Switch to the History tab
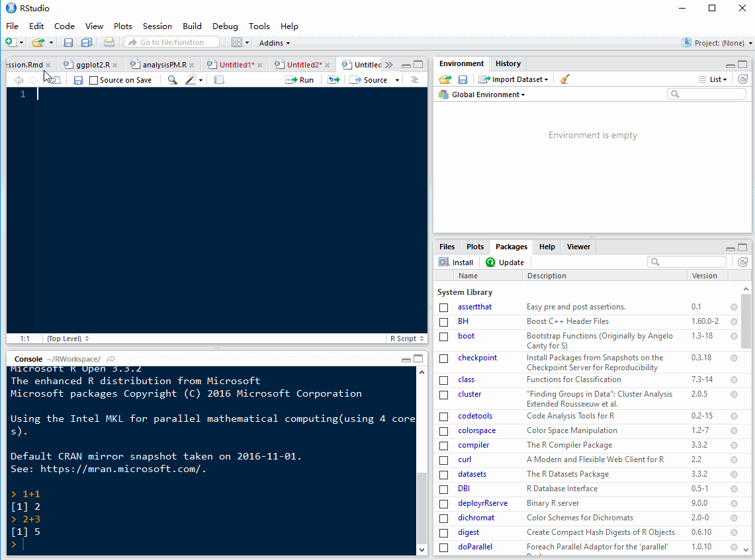The width and height of the screenshot is (755, 560). coord(508,63)
